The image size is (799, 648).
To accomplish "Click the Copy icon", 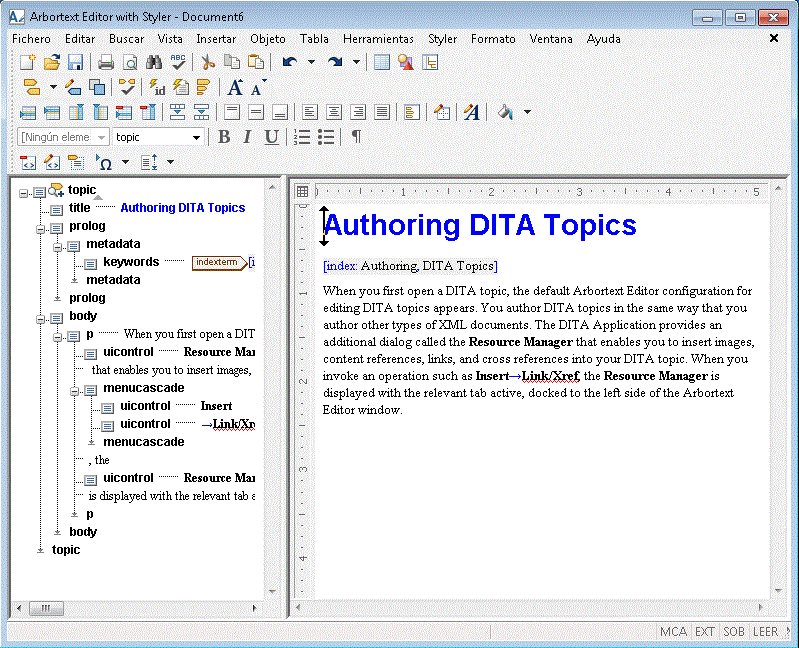I will tap(232, 62).
